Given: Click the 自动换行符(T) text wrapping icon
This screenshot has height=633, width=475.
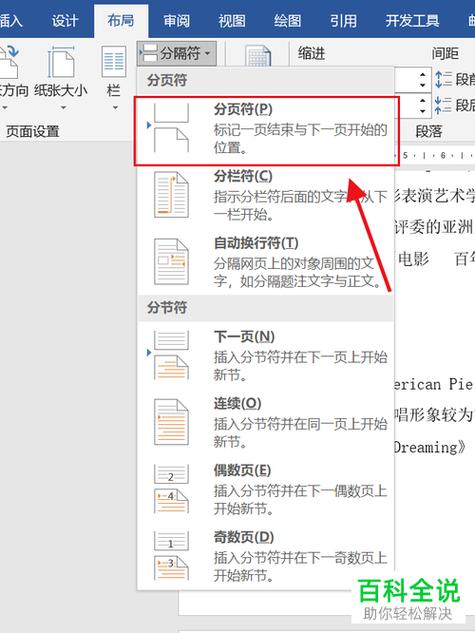Looking at the screenshot, I should (171, 262).
